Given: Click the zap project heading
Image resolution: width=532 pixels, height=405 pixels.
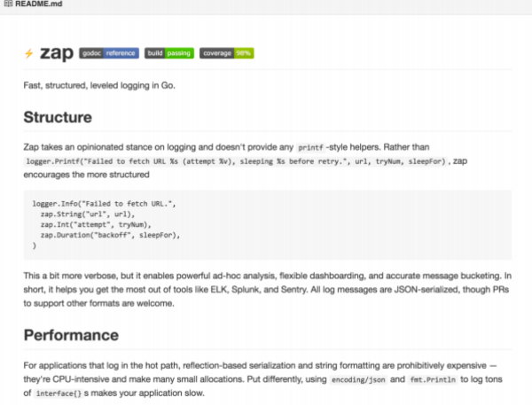Looking at the screenshot, I should click(56, 53).
